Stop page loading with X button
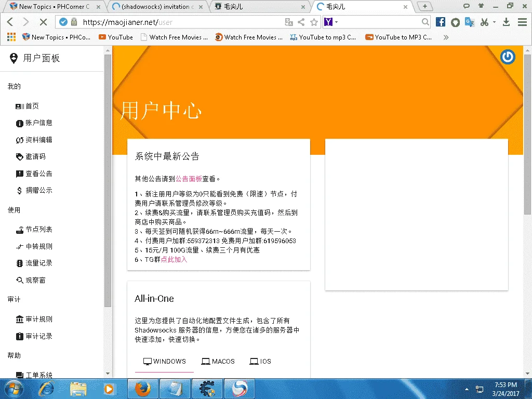The image size is (532, 399). (x=43, y=22)
